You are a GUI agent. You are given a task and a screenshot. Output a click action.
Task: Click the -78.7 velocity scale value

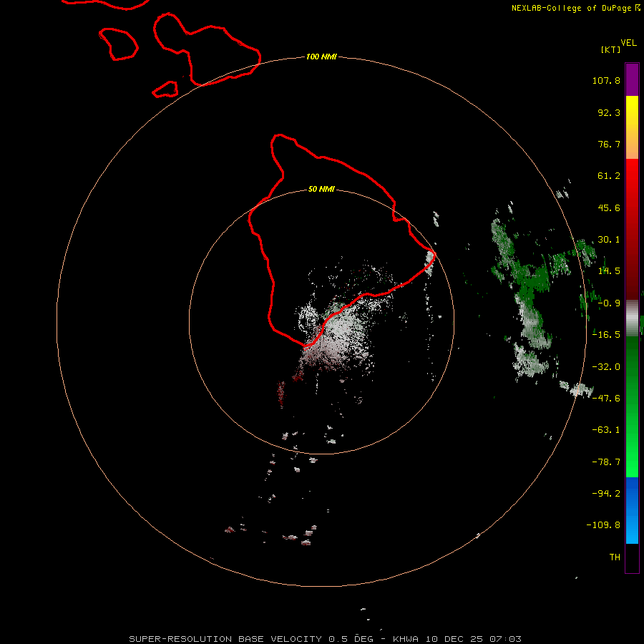[x=606, y=462]
